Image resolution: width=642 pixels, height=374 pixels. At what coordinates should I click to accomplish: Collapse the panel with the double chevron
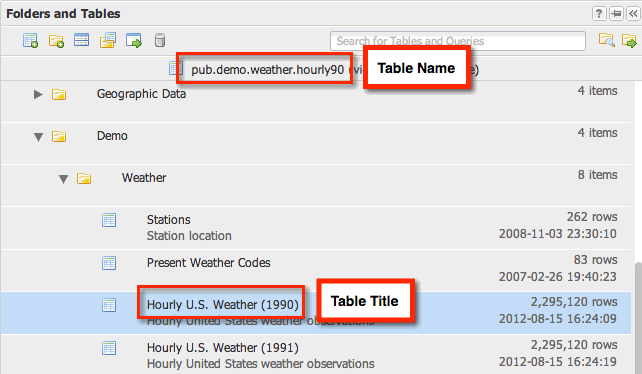click(633, 14)
